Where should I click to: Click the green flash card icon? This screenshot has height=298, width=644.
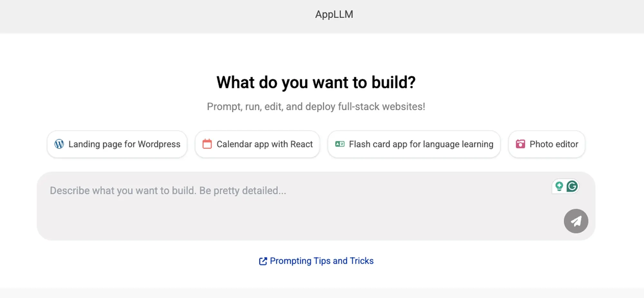pos(340,144)
